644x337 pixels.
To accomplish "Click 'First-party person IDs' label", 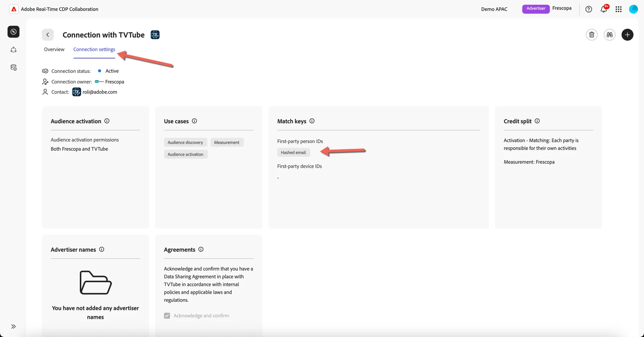I will (300, 142).
